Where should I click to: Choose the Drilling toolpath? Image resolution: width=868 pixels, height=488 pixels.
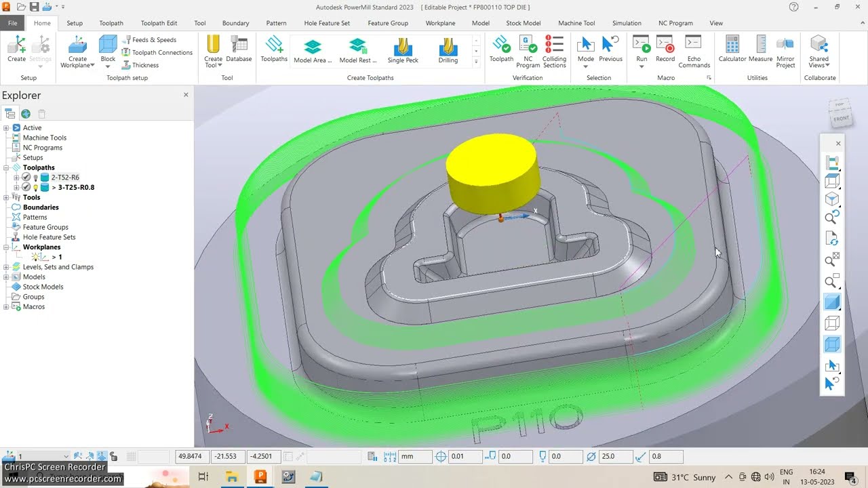point(448,50)
